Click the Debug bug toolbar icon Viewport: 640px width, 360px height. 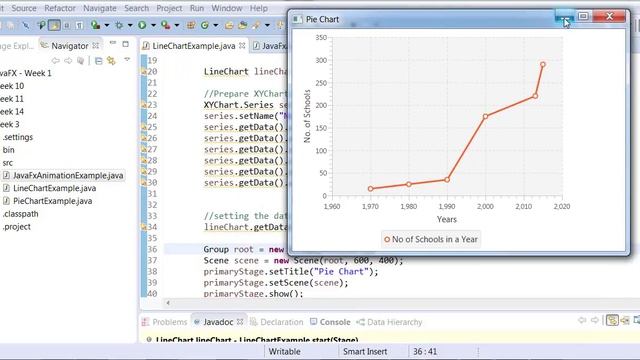pos(119,25)
